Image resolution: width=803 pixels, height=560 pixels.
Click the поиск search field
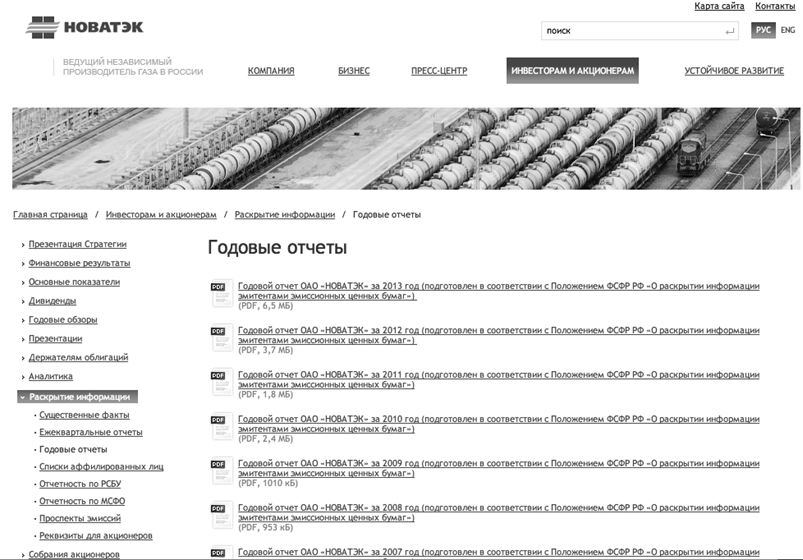coord(640,31)
